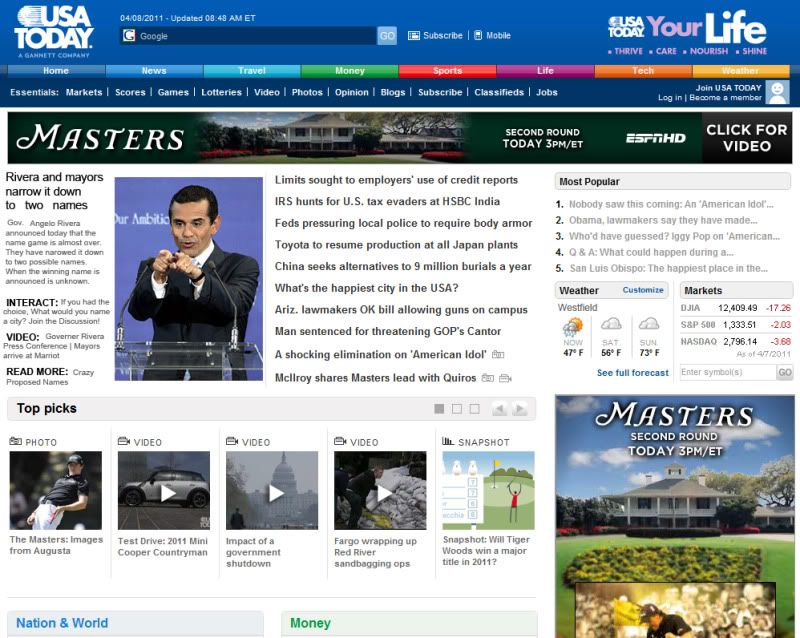800x638 pixels.
Task: Click the USA TODAY logo
Action: pyautogui.click(x=54, y=31)
